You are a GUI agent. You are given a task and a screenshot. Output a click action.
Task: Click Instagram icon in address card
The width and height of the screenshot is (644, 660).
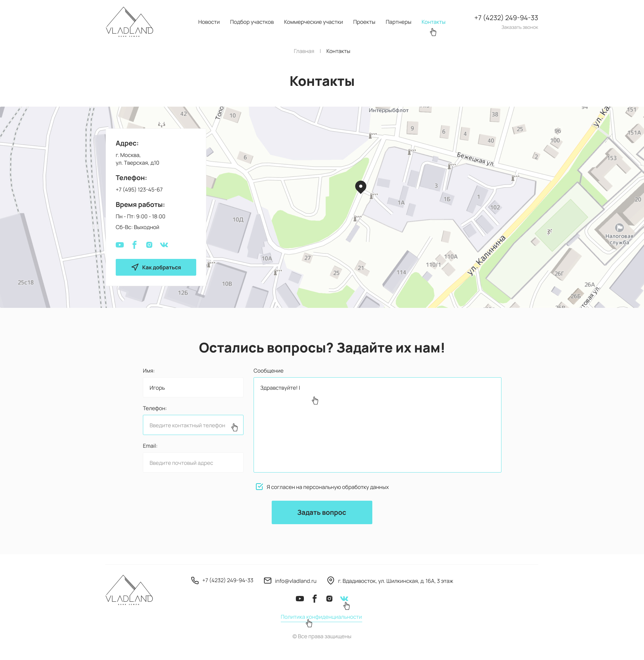[x=149, y=245]
